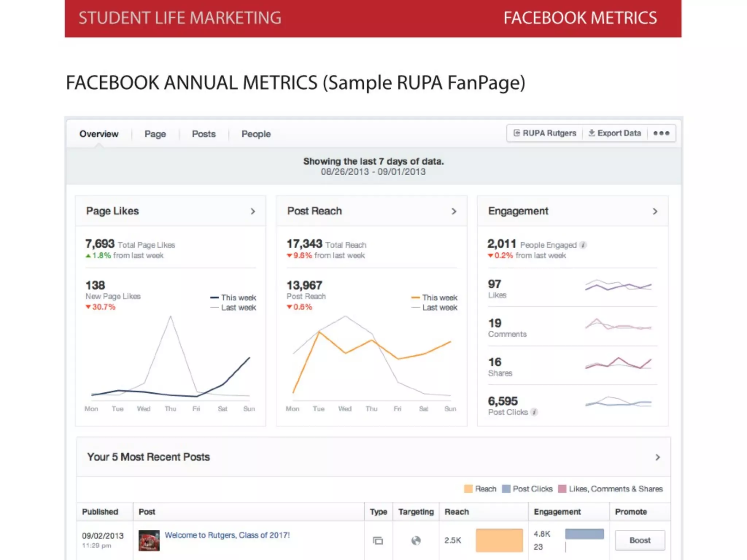Expand the Post Reach panel arrow
The image size is (747, 560).
click(454, 211)
